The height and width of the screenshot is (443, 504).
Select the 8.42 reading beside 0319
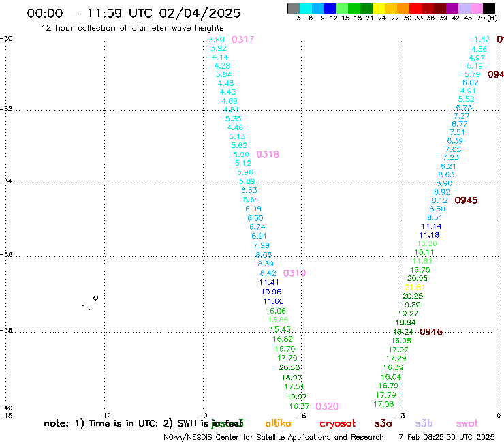tap(268, 273)
